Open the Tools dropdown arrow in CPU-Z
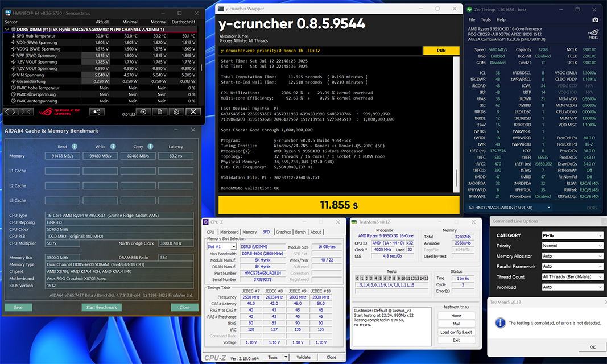Image resolution: width=607 pixels, height=364 pixels. [x=286, y=357]
